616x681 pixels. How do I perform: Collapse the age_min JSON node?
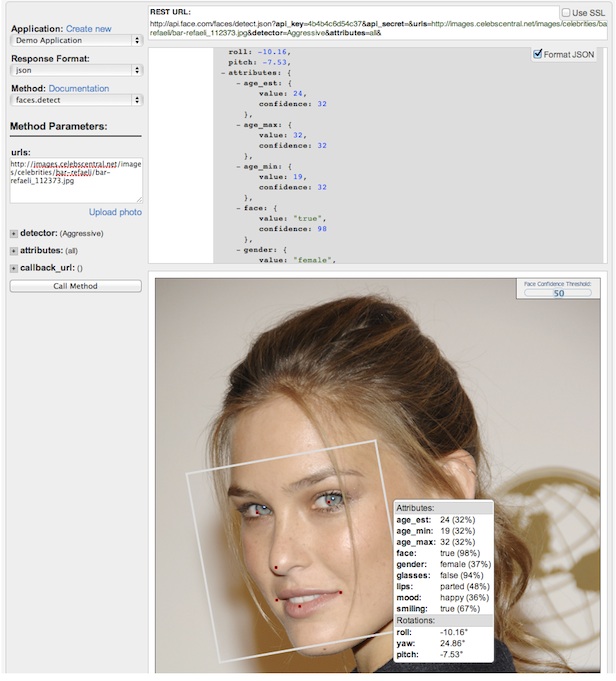pyautogui.click(x=238, y=166)
